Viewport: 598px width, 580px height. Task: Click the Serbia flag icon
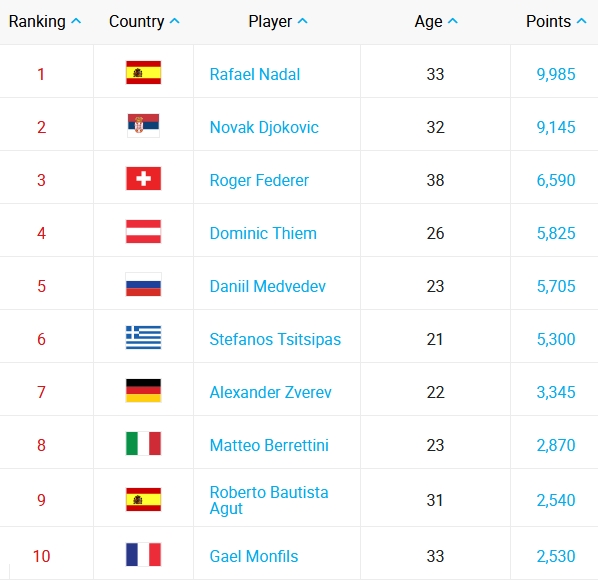143,125
